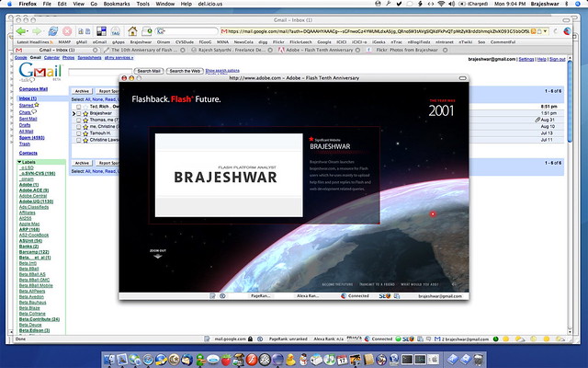Open the Spam (4593) folder

click(x=32, y=137)
